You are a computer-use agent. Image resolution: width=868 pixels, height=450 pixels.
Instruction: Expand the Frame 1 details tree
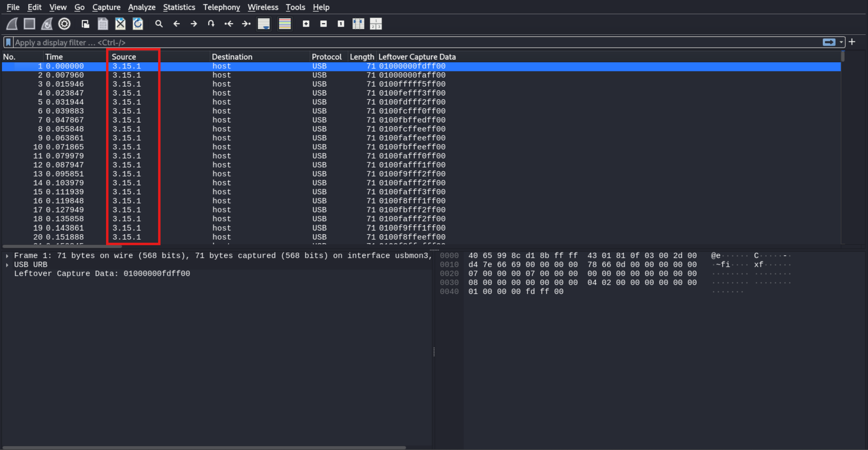[7, 256]
